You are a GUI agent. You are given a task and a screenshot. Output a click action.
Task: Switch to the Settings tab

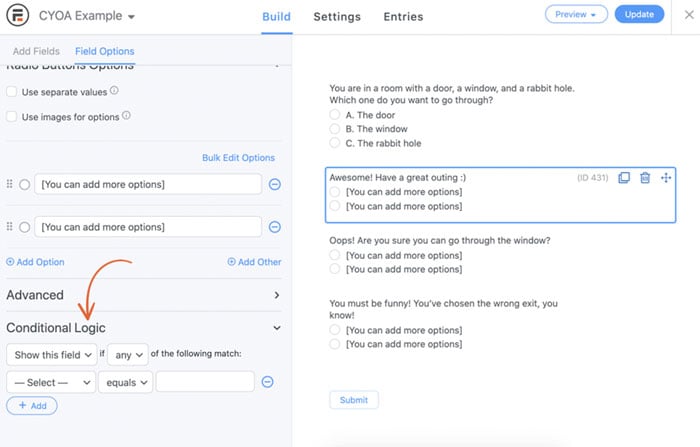[x=337, y=16]
